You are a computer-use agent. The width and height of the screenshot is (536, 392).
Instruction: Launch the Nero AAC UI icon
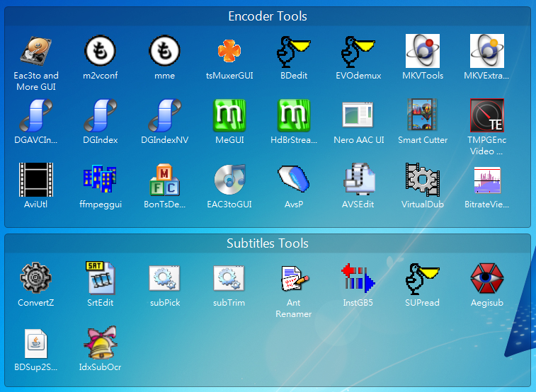358,115
